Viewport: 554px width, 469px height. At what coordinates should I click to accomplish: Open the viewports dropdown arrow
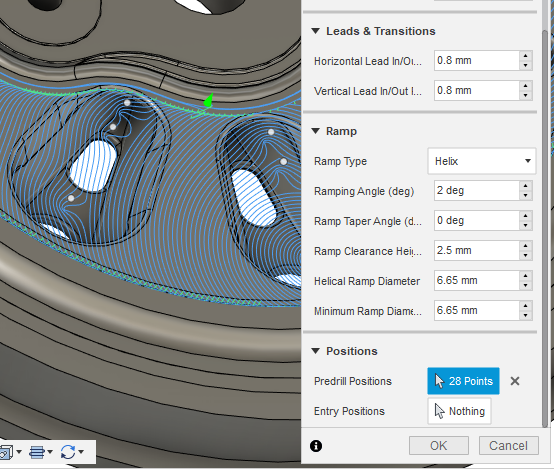coord(81,452)
